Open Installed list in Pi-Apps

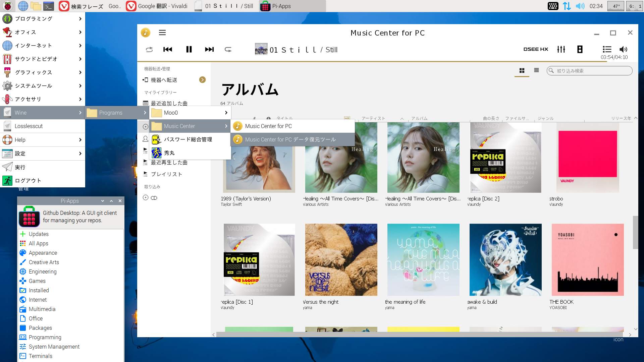coord(70,290)
